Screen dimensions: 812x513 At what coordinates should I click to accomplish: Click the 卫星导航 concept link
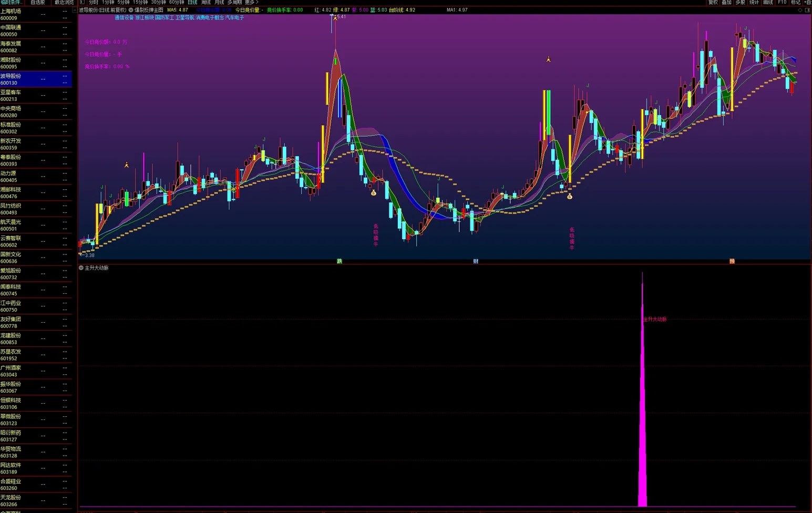pyautogui.click(x=184, y=18)
